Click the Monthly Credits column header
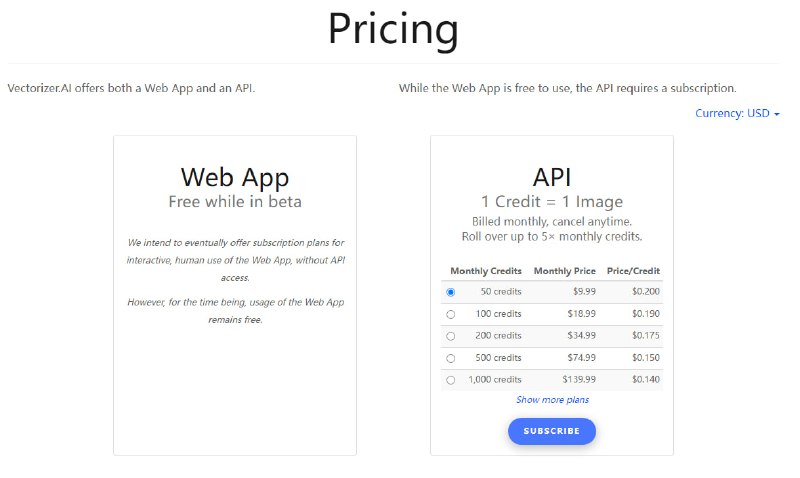Viewport: 800px width, 478px height. tap(485, 271)
